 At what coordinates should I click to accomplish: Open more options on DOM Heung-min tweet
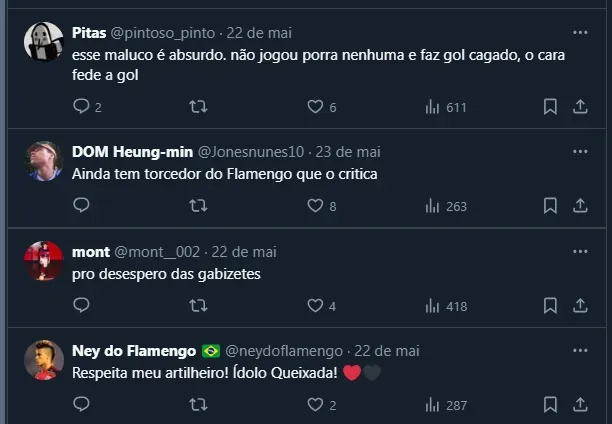580,152
